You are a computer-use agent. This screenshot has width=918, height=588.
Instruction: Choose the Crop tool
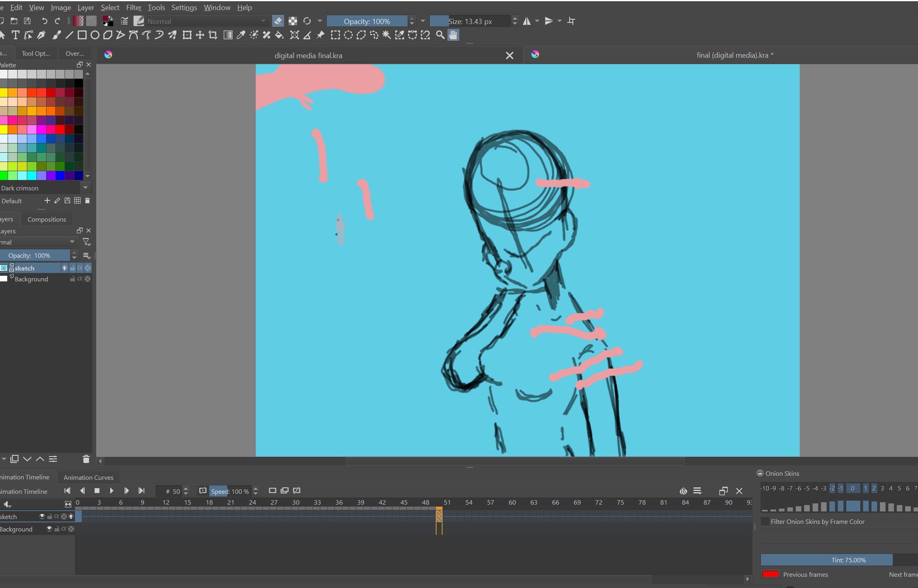(x=213, y=35)
